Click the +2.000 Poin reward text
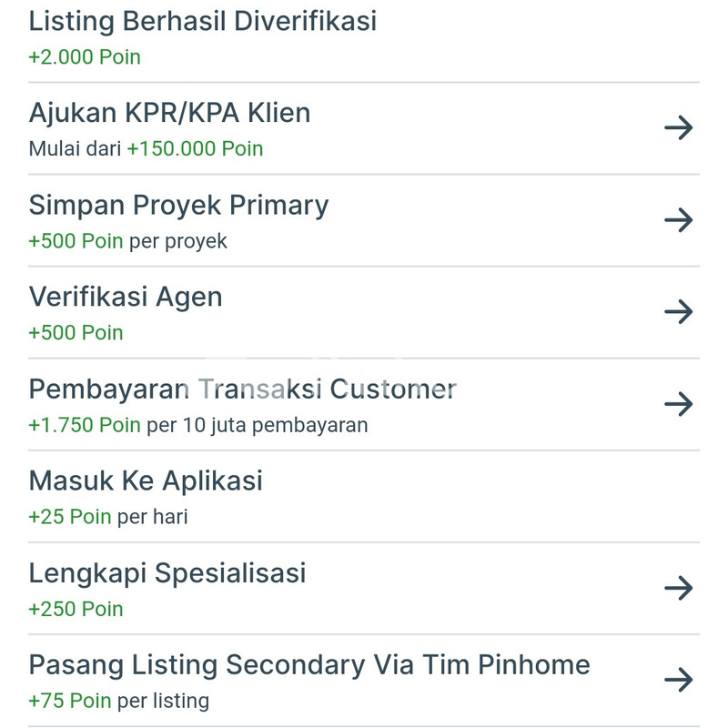 (x=85, y=57)
